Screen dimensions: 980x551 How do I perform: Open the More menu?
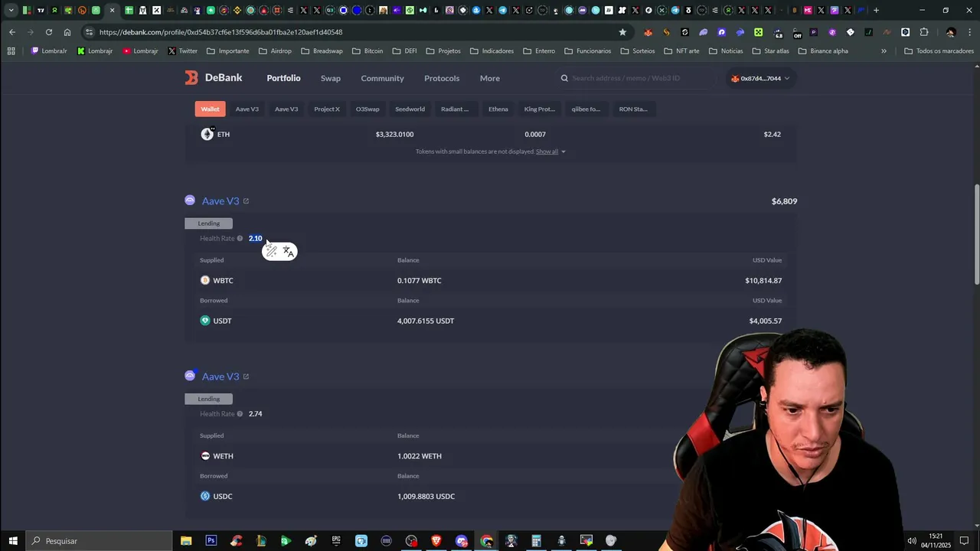490,78
